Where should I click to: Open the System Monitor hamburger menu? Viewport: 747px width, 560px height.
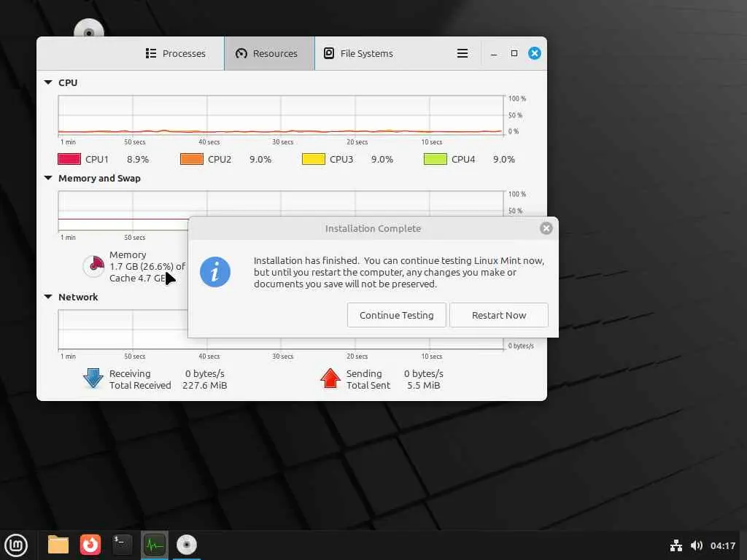pos(462,53)
